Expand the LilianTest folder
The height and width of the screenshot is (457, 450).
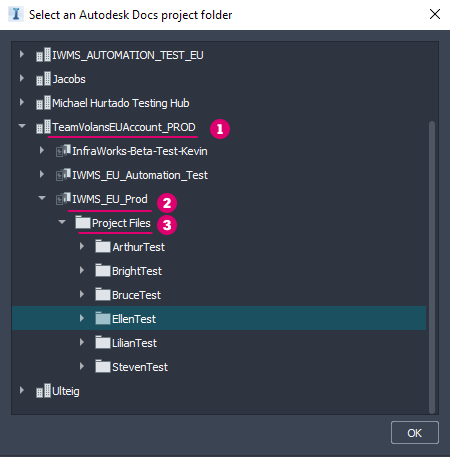click(82, 342)
